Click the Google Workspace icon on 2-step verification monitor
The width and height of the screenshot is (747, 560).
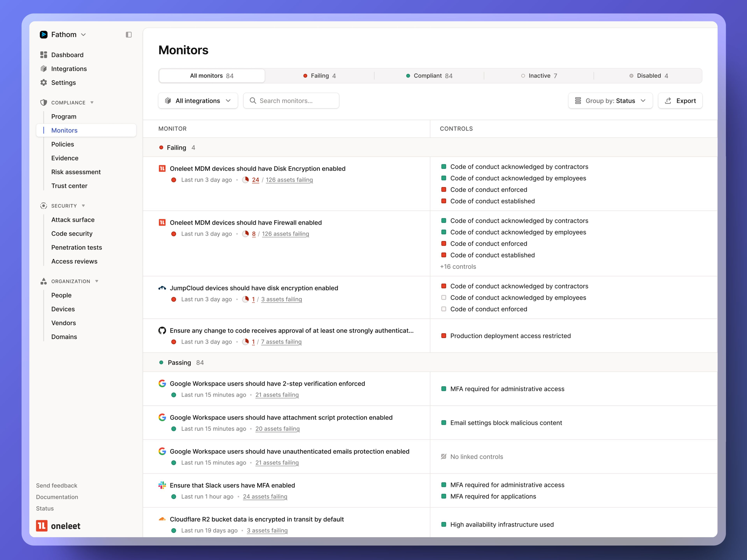click(x=162, y=383)
